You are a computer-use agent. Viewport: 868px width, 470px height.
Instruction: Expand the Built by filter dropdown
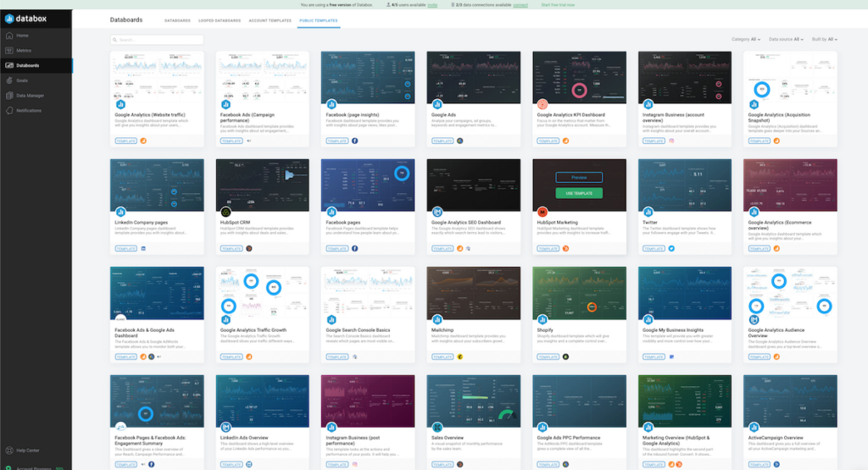[x=824, y=39]
